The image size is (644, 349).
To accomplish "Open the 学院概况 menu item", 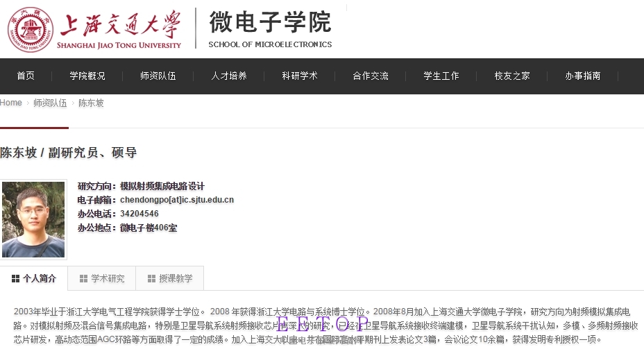I will pos(87,76).
